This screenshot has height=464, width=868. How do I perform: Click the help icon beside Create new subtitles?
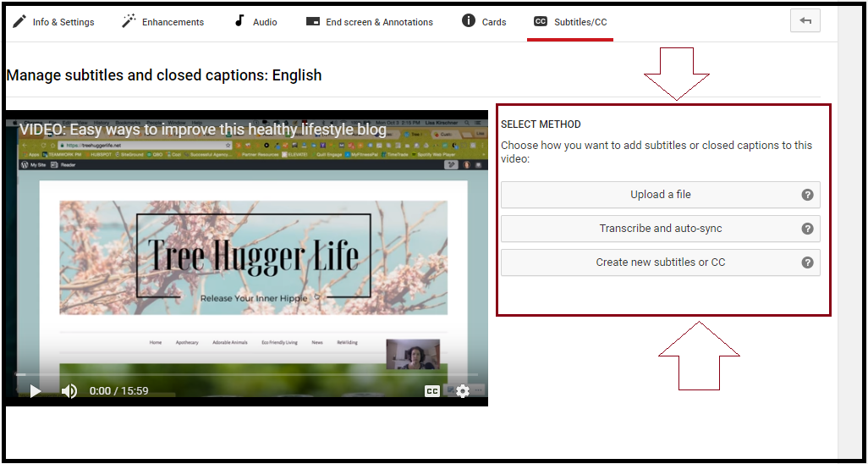(807, 262)
